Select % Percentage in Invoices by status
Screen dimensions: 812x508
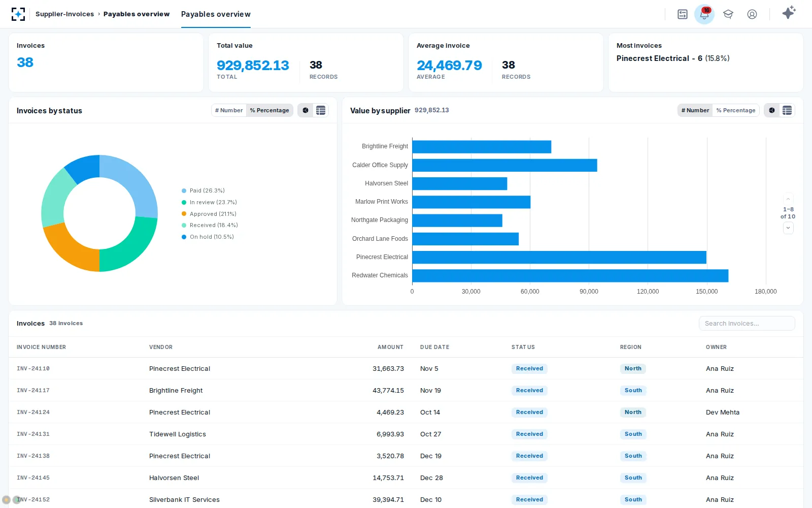click(x=269, y=110)
